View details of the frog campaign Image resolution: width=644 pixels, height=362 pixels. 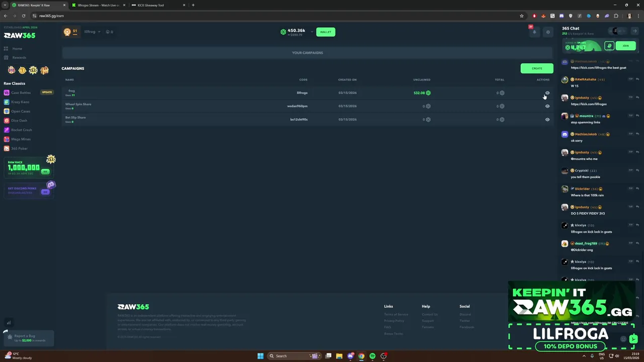tap(547, 93)
